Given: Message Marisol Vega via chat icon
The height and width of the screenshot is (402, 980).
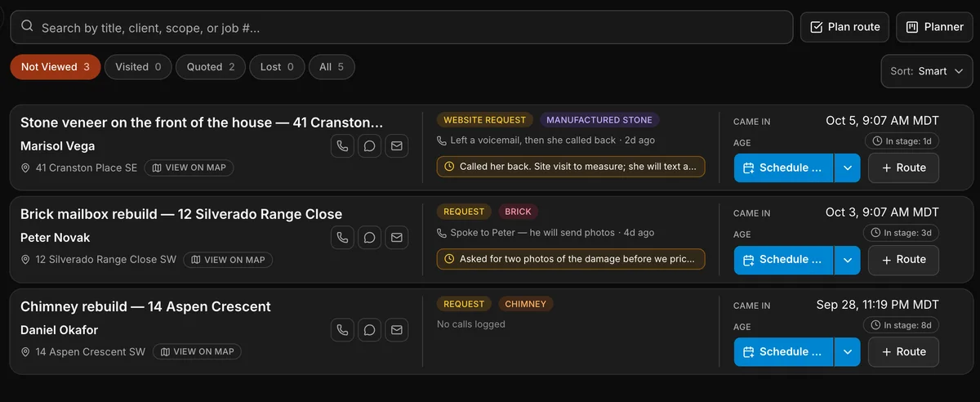Looking at the screenshot, I should (369, 146).
